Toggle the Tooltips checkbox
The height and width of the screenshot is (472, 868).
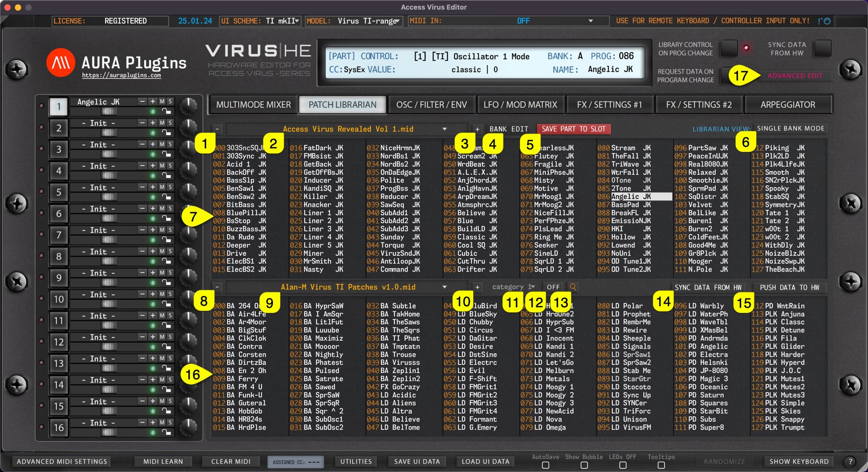pyautogui.click(x=661, y=465)
